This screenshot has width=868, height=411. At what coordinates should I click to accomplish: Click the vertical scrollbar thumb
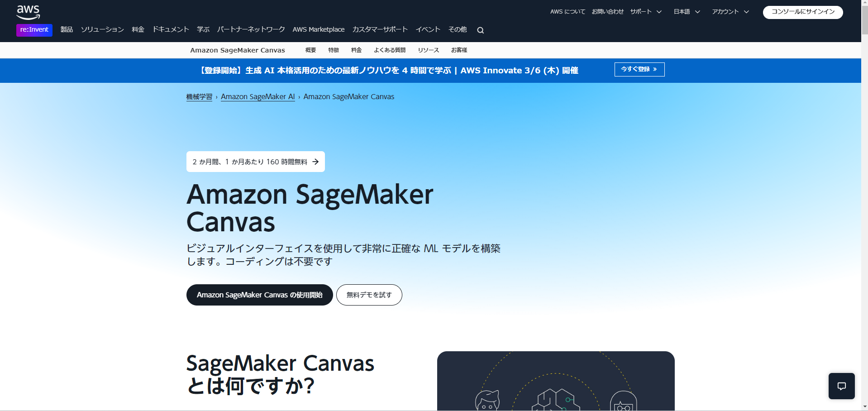tap(864, 20)
